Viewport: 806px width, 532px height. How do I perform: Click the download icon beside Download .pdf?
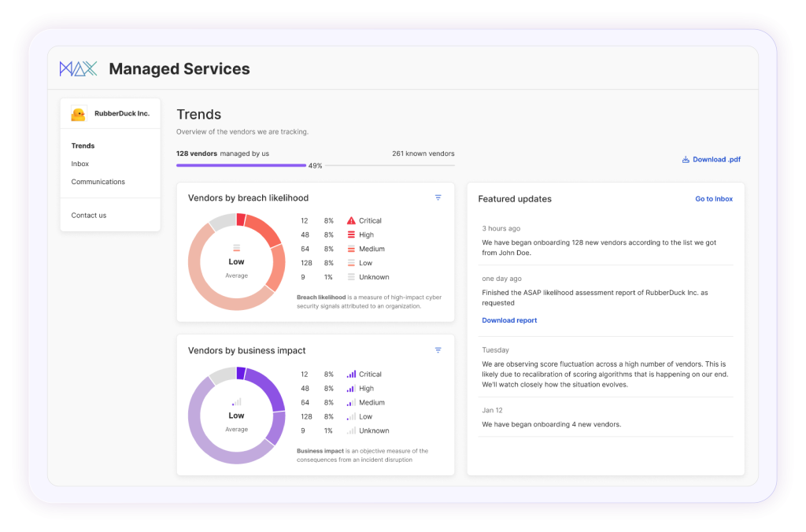point(684,159)
